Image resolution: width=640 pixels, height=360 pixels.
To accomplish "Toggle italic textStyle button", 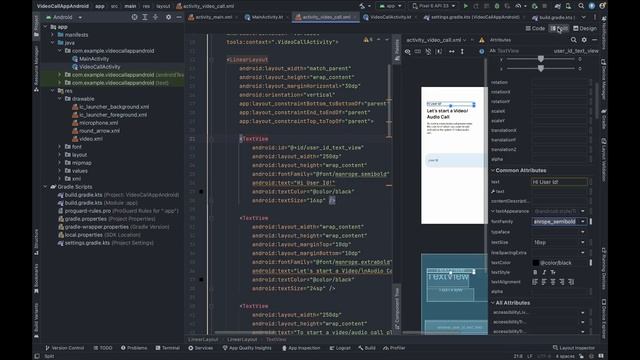I will [x=544, y=272].
